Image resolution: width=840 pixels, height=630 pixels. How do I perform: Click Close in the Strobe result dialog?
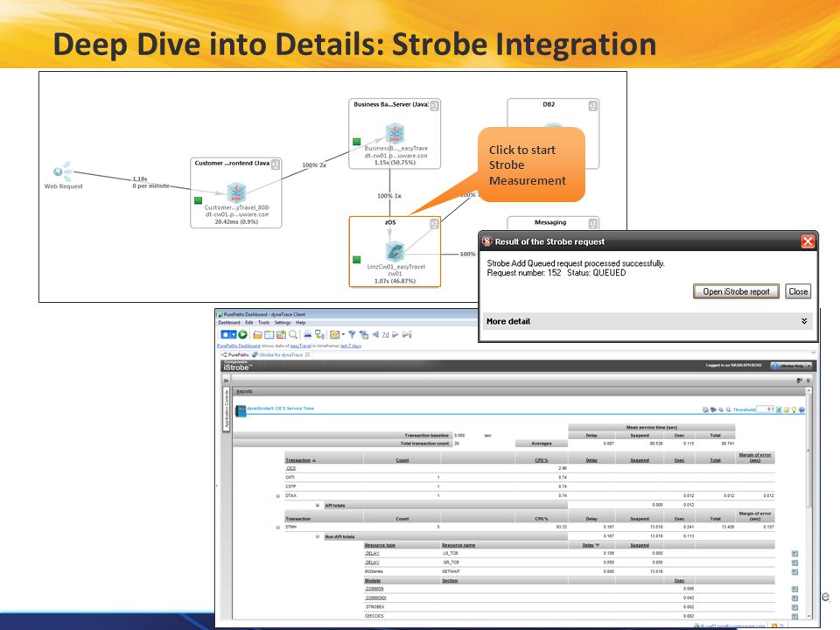(x=798, y=291)
